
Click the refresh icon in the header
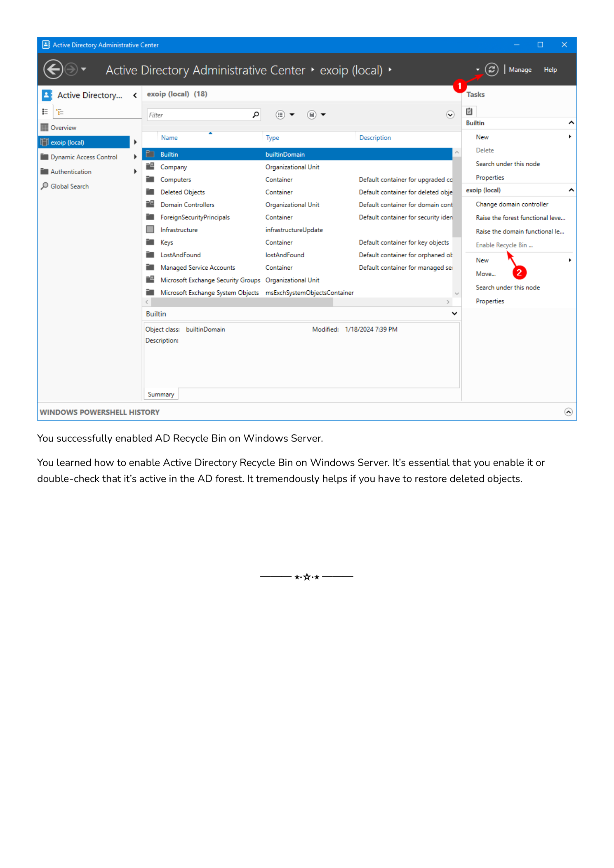pos(492,69)
